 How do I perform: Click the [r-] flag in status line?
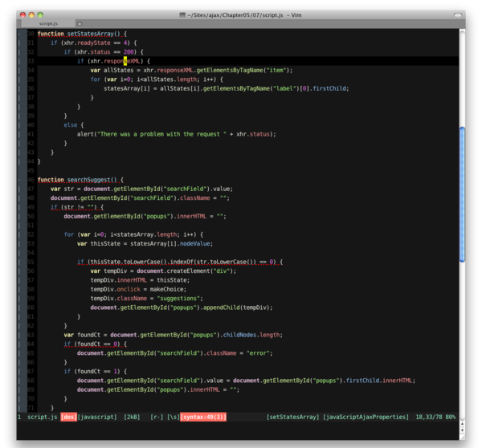coord(157,417)
